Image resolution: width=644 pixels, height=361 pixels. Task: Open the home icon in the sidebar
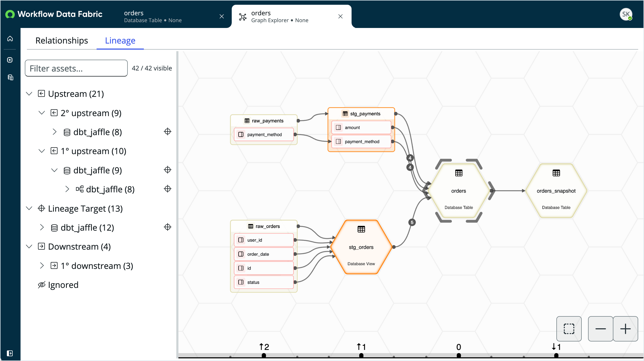10,39
